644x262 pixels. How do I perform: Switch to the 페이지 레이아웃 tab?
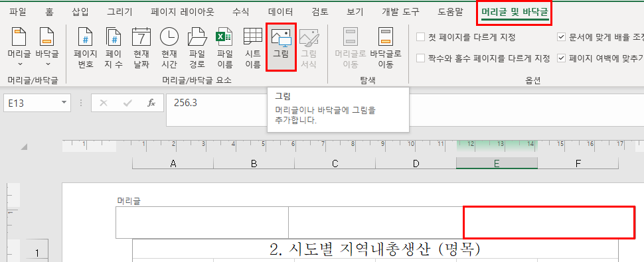tap(183, 12)
